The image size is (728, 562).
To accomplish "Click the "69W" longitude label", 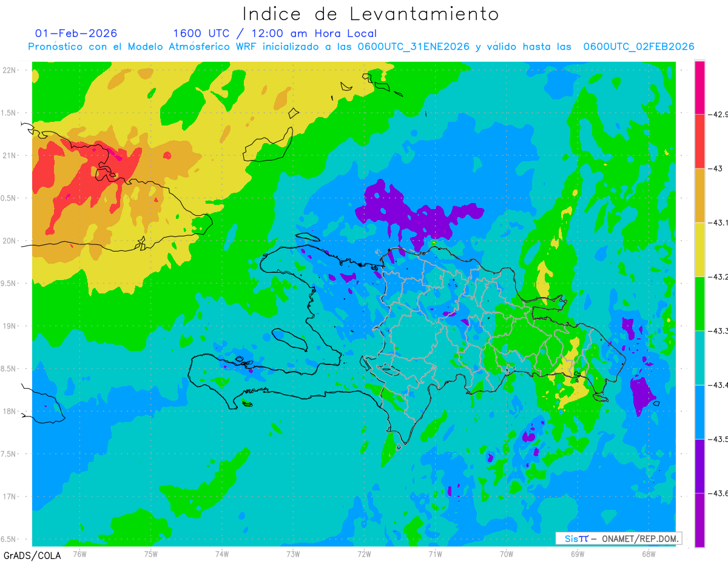I will [578, 553].
